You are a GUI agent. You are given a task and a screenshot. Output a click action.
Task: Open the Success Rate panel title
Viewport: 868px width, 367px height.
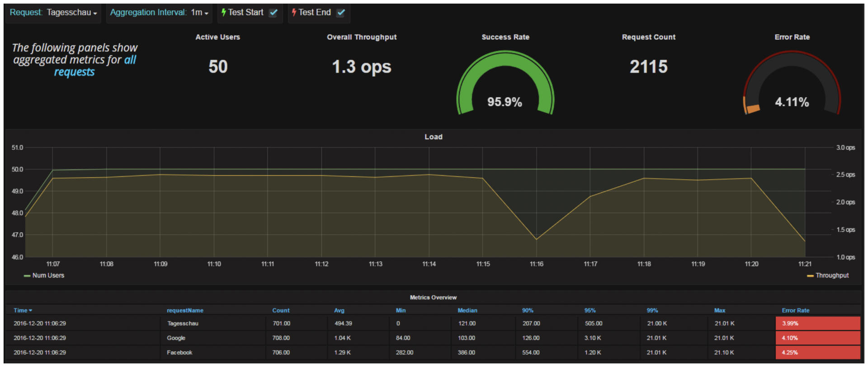click(505, 37)
